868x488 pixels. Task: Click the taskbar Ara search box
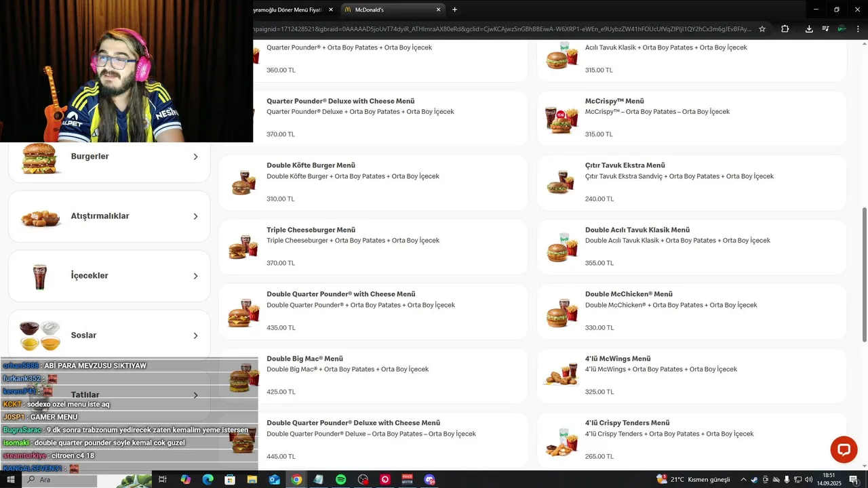click(60, 479)
